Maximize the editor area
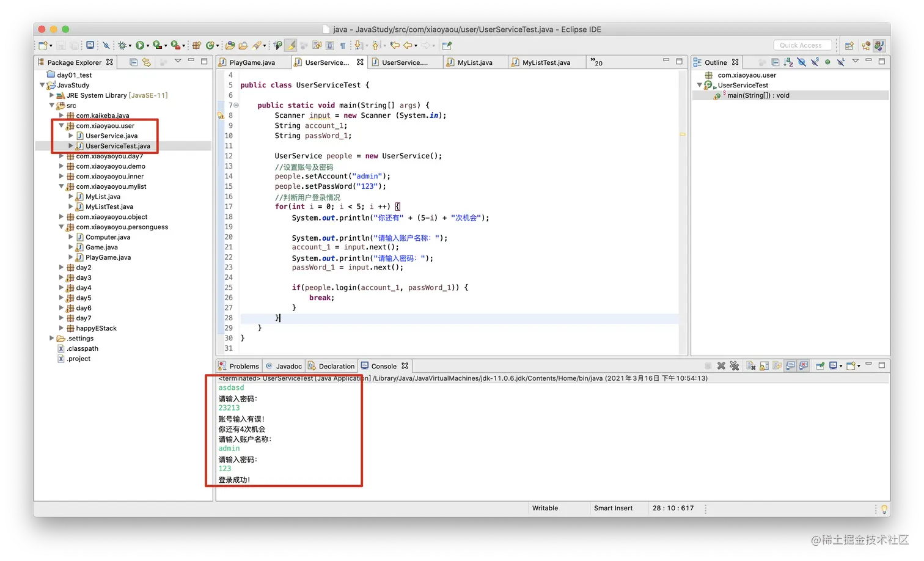The width and height of the screenshot is (924, 561). point(679,61)
